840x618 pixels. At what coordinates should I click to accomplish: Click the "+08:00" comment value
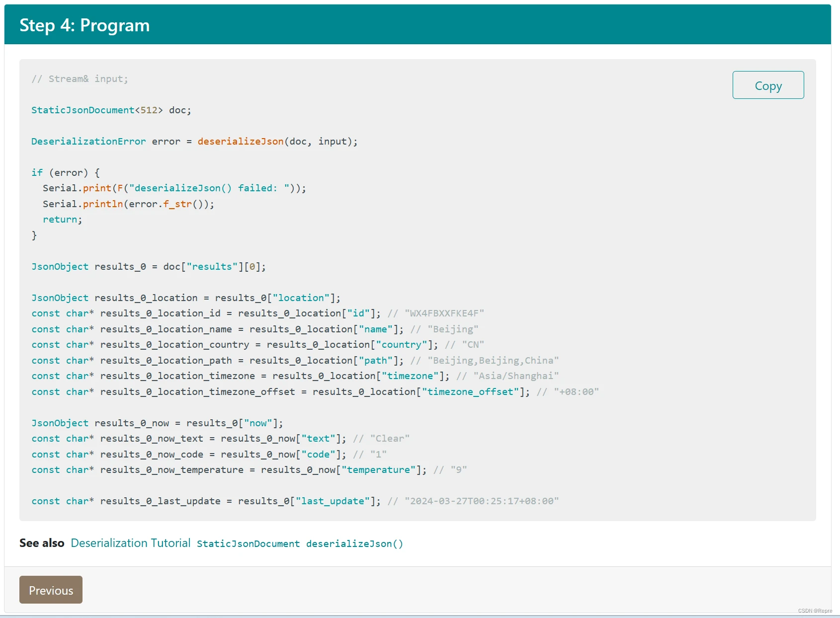(577, 392)
